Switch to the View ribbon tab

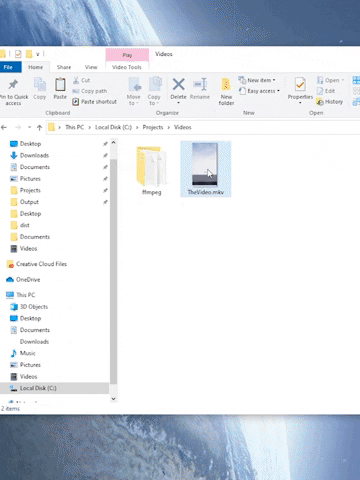[x=91, y=67]
